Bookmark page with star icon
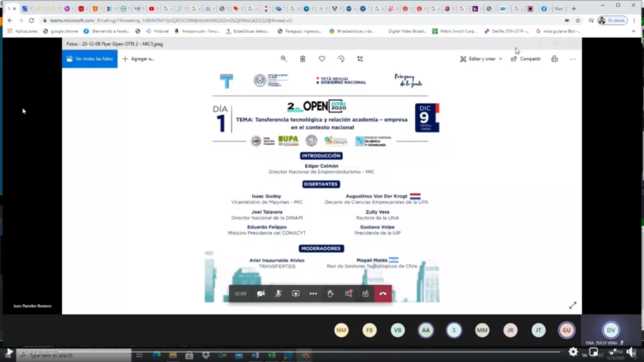The width and height of the screenshot is (644, 362). tap(578, 20)
